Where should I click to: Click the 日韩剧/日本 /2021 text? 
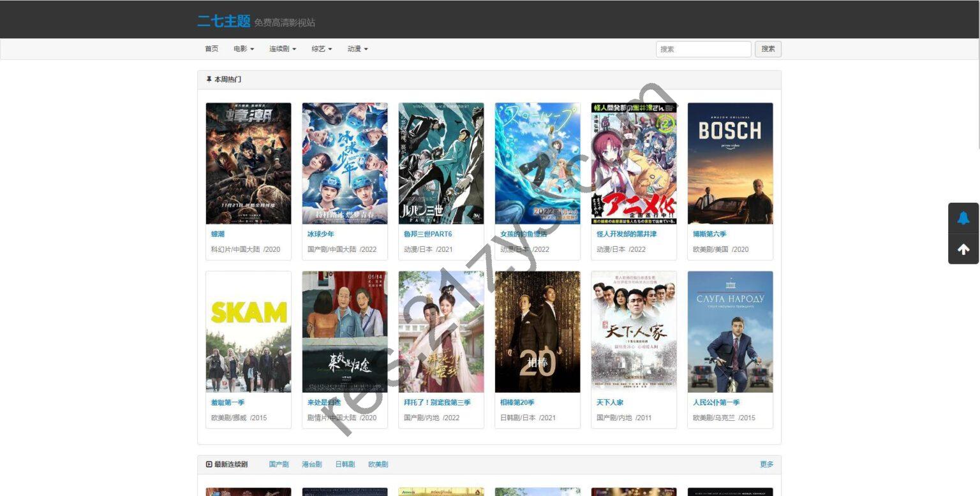tap(528, 418)
